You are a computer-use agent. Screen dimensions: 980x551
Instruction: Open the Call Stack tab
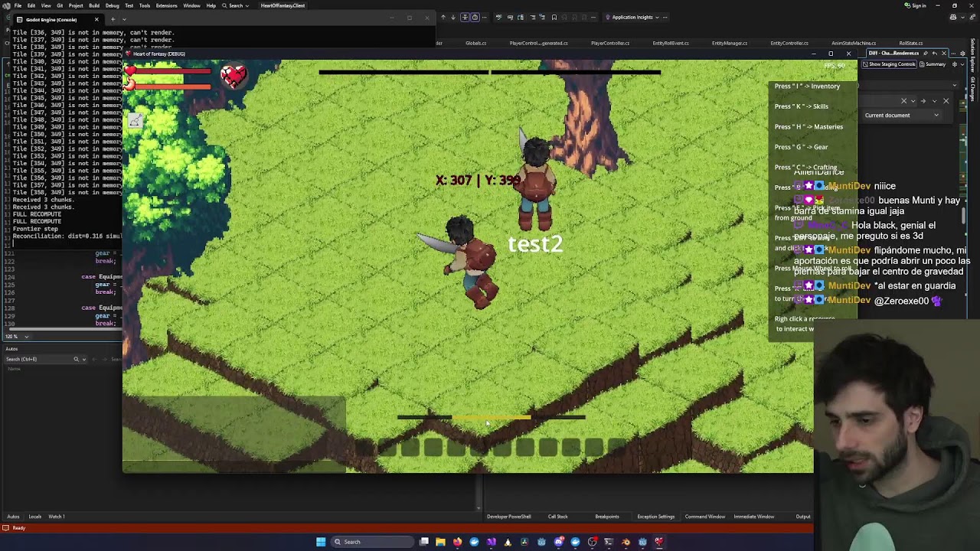point(557,517)
